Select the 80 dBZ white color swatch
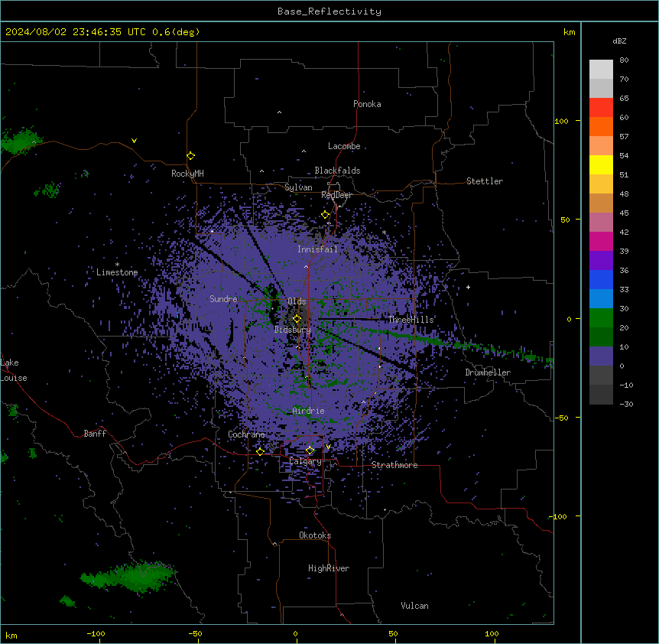 (x=601, y=70)
